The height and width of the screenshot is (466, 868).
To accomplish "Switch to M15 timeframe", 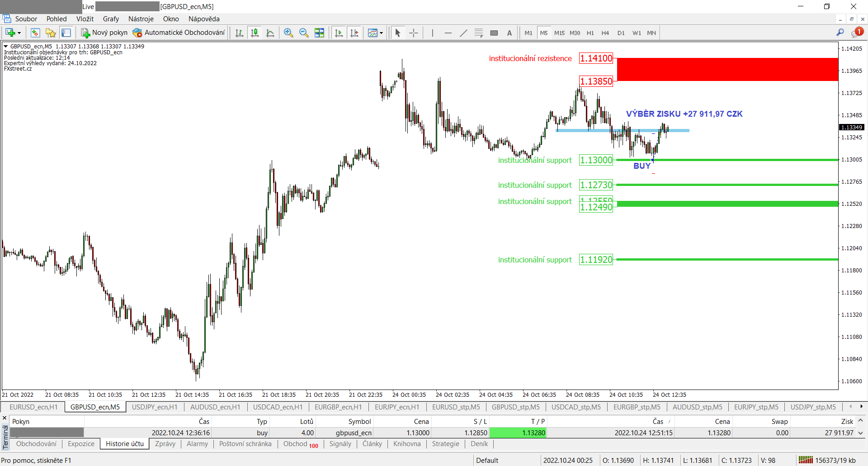I will 559,33.
